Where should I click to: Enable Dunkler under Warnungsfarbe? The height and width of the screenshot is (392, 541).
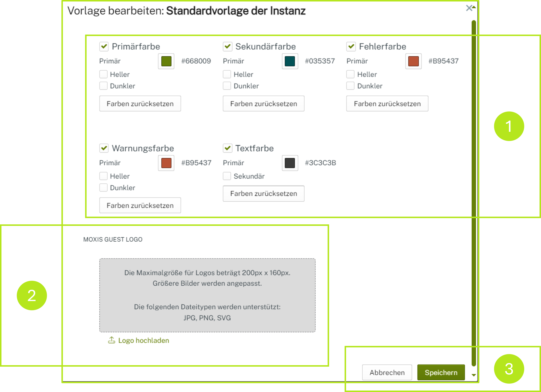pos(104,188)
